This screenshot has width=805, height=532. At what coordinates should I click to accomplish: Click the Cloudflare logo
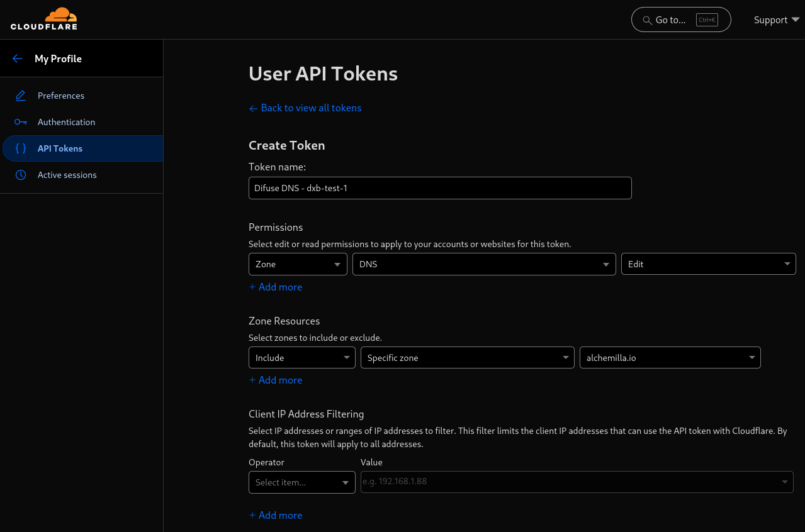point(44,19)
